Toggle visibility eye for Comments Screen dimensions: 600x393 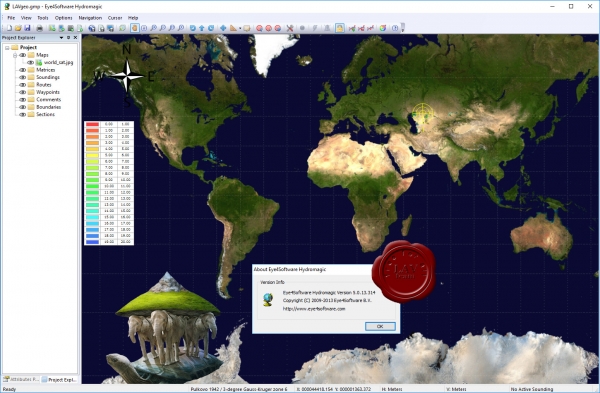coord(23,99)
